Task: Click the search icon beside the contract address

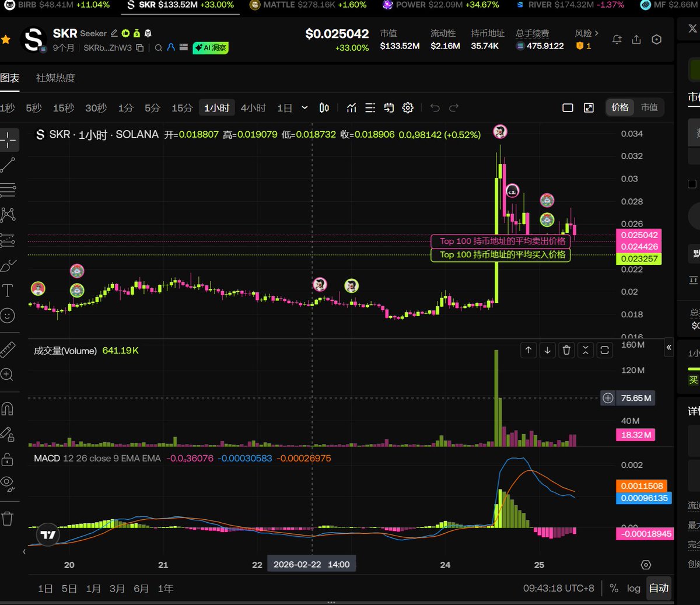Action: pos(159,48)
